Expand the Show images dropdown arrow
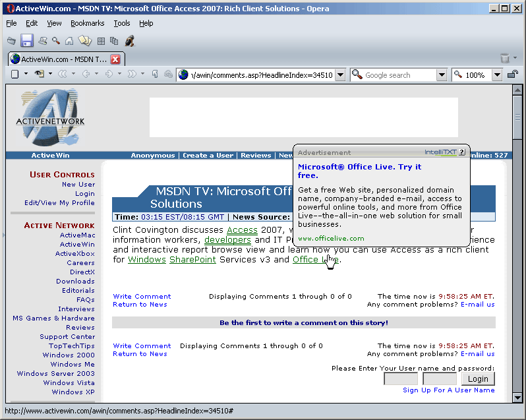The width and height of the screenshot is (526, 420). click(x=50, y=74)
